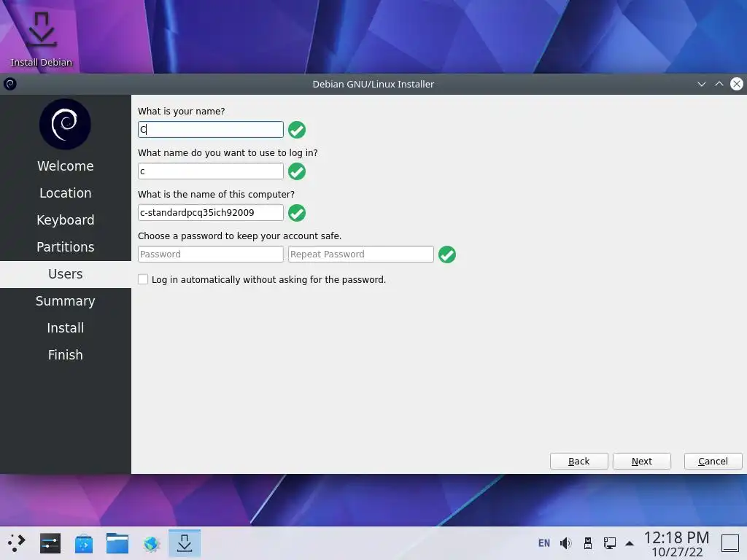Open the audio volume tray icon
Image resolution: width=747 pixels, height=560 pixels.
click(565, 542)
